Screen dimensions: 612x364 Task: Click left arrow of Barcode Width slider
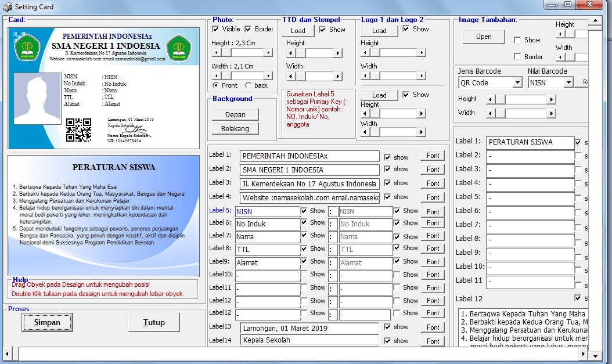491,114
